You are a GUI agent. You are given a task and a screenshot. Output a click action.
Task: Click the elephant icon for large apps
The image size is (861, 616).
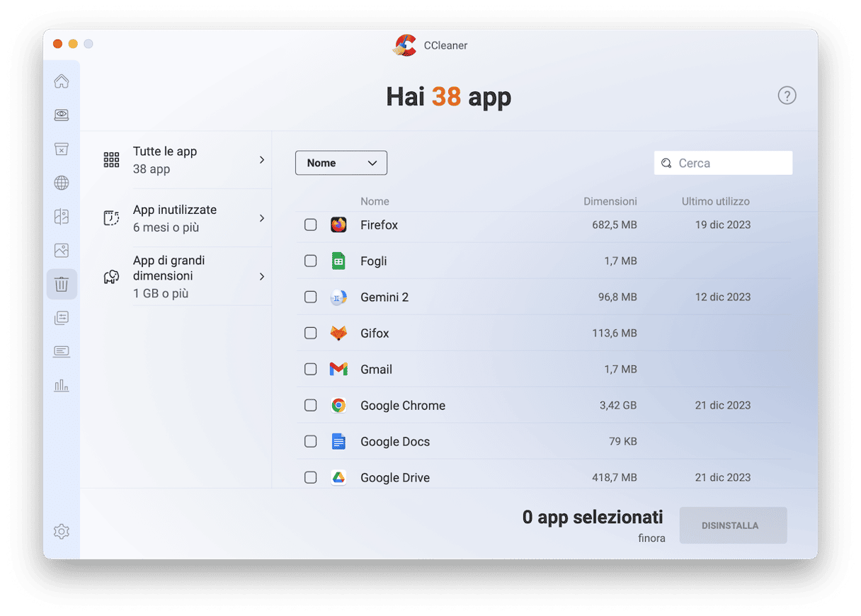click(111, 277)
